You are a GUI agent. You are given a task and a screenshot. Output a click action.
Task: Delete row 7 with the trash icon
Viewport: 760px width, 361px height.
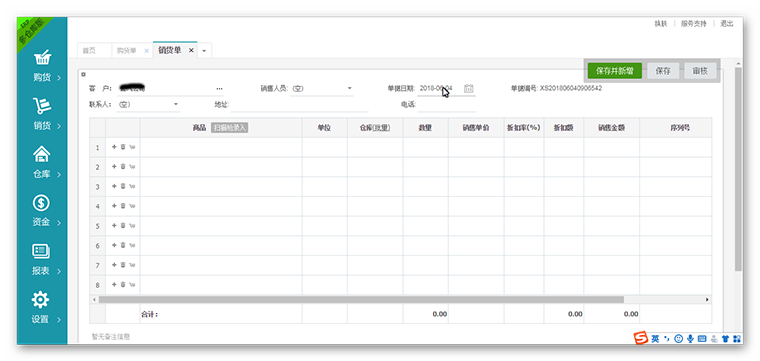[x=123, y=265]
